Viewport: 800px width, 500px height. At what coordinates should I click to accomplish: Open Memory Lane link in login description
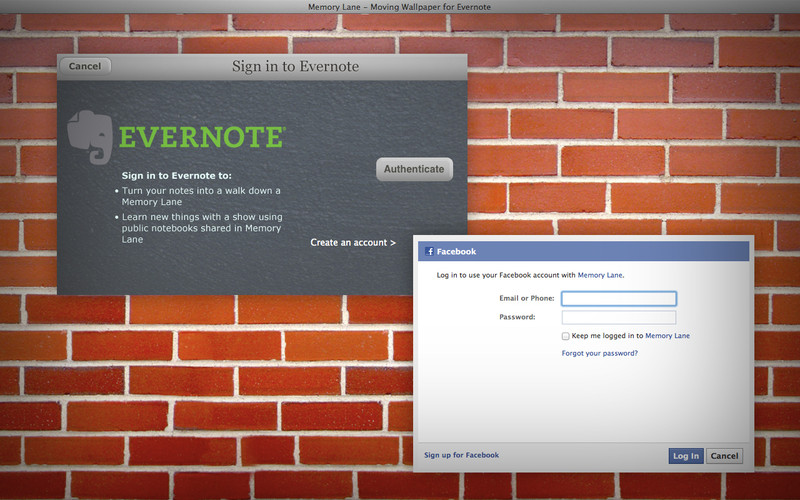click(x=600, y=275)
